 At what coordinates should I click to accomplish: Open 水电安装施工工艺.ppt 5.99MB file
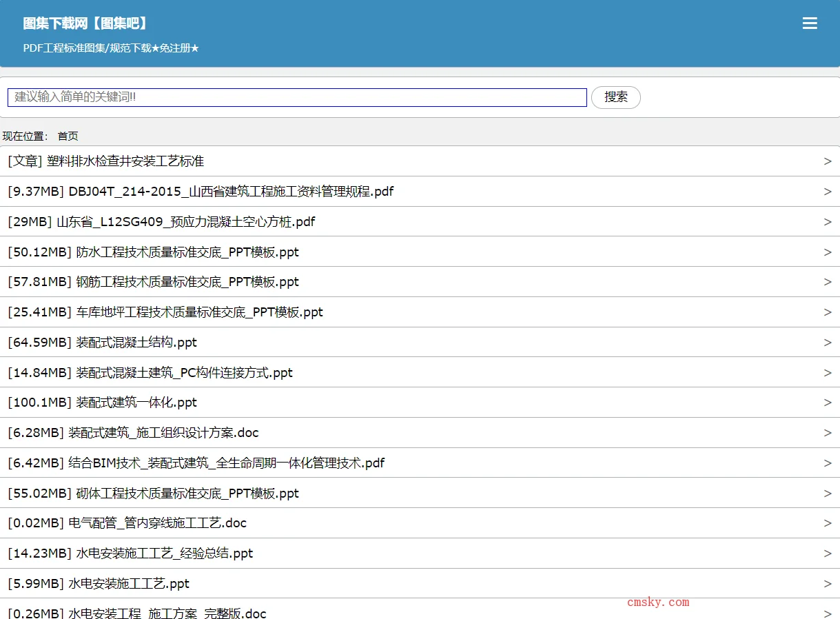click(x=420, y=584)
